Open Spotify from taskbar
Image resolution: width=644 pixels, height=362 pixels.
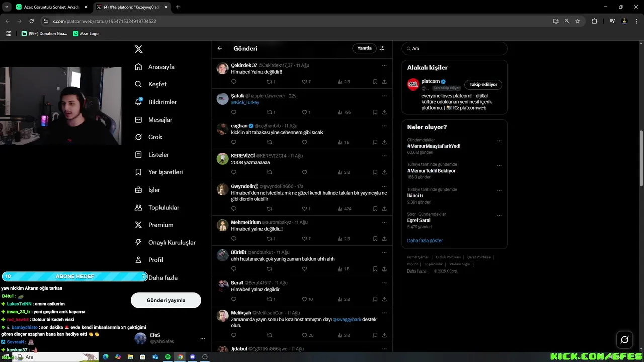click(168, 357)
